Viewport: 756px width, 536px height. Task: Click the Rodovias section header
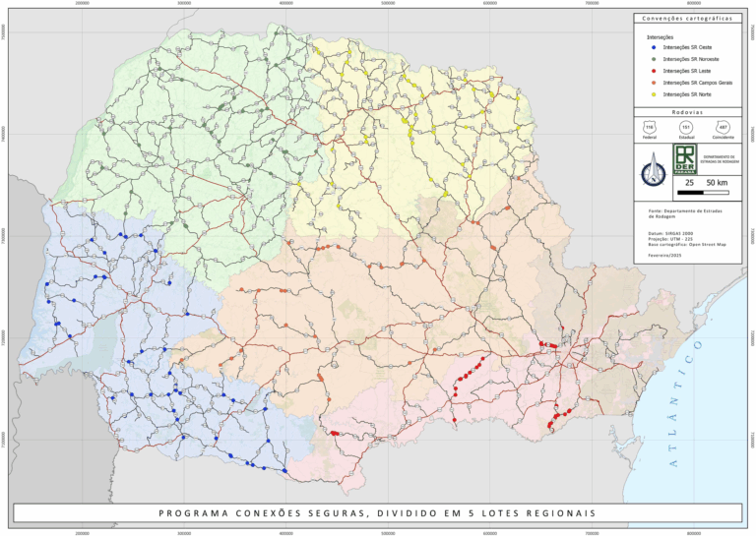(686, 112)
